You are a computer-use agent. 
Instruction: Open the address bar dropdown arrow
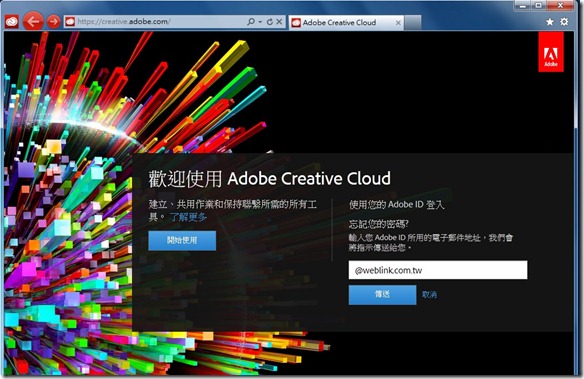click(x=260, y=22)
